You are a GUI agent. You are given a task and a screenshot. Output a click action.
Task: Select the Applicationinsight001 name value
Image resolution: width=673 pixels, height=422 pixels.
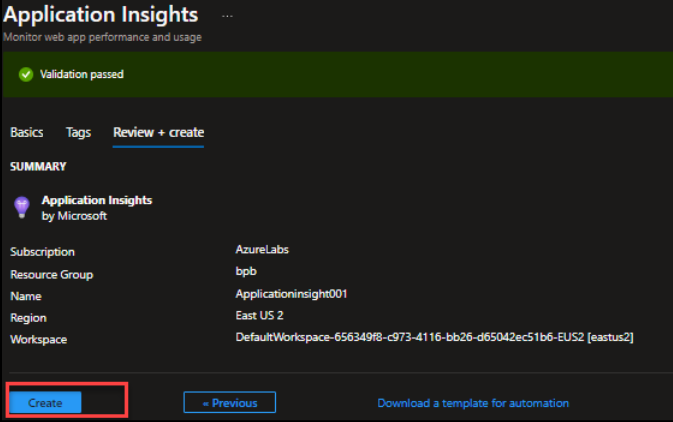point(291,294)
